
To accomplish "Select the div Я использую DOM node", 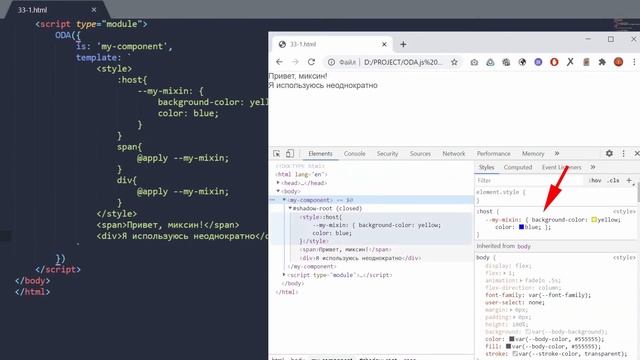I will (360, 258).
